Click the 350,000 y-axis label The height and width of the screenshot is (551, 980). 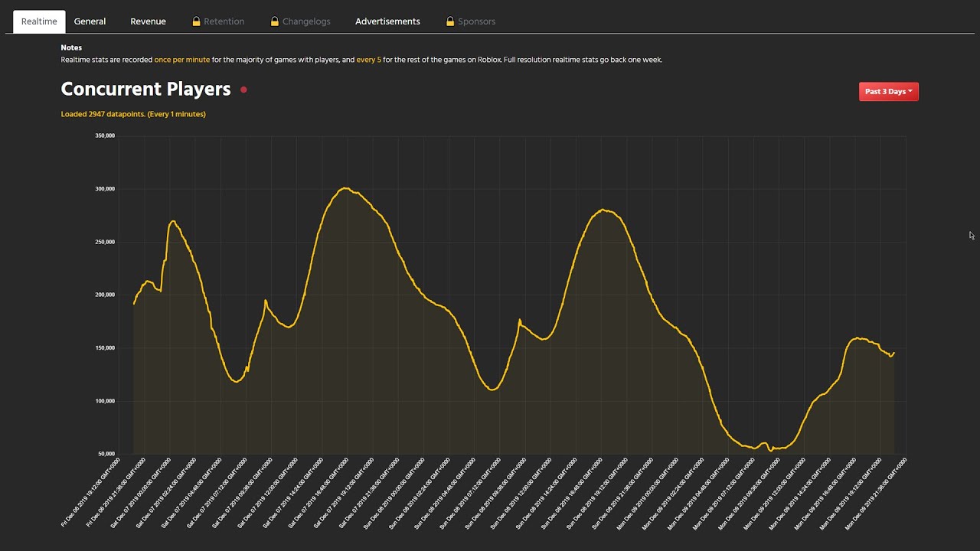tap(105, 135)
